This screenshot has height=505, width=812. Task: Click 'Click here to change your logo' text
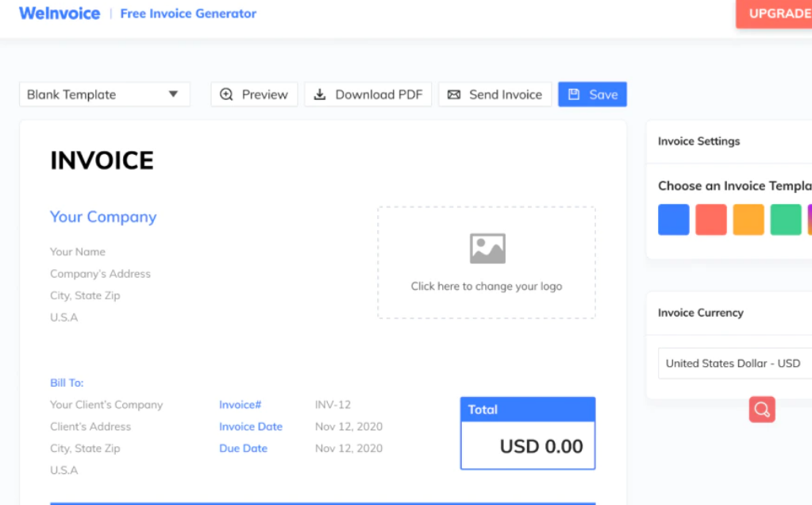[487, 286]
